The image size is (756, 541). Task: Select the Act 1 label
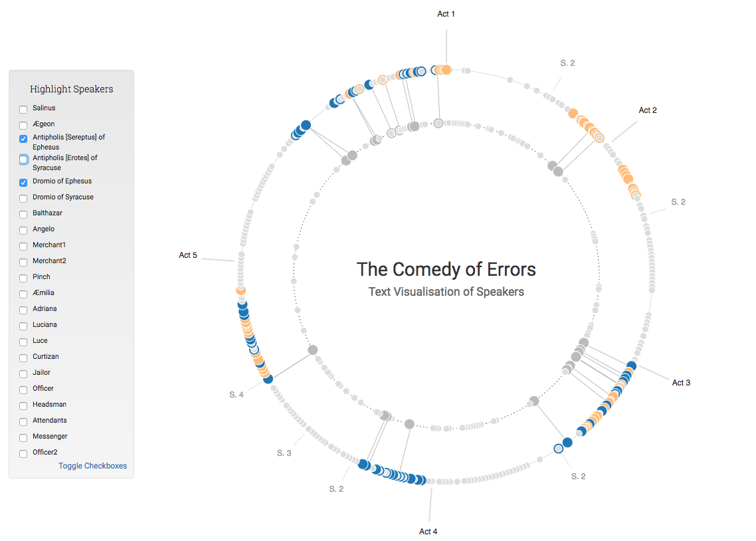[x=446, y=13]
